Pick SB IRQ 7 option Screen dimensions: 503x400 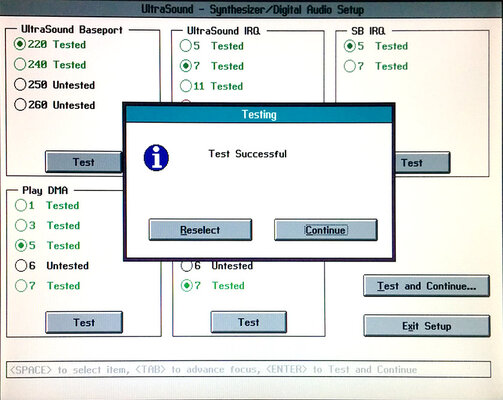point(376,66)
